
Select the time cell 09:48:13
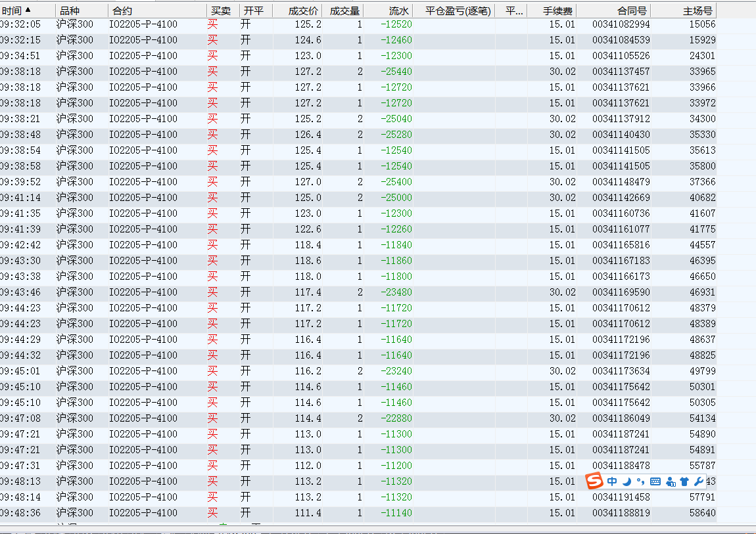click(21, 481)
